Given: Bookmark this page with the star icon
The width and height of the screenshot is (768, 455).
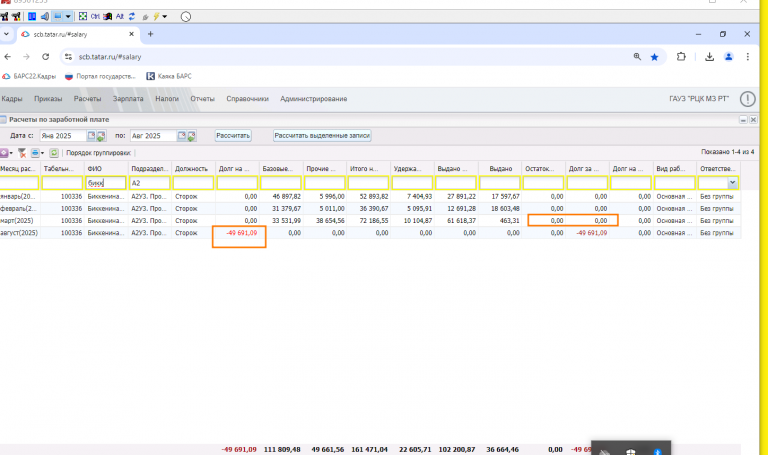Looking at the screenshot, I should coord(654,57).
